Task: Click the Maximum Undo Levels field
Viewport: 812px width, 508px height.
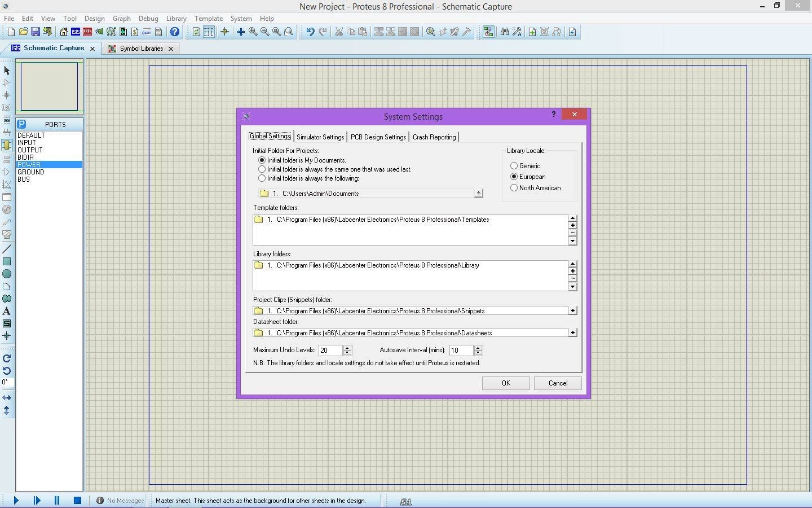Action: 330,351
